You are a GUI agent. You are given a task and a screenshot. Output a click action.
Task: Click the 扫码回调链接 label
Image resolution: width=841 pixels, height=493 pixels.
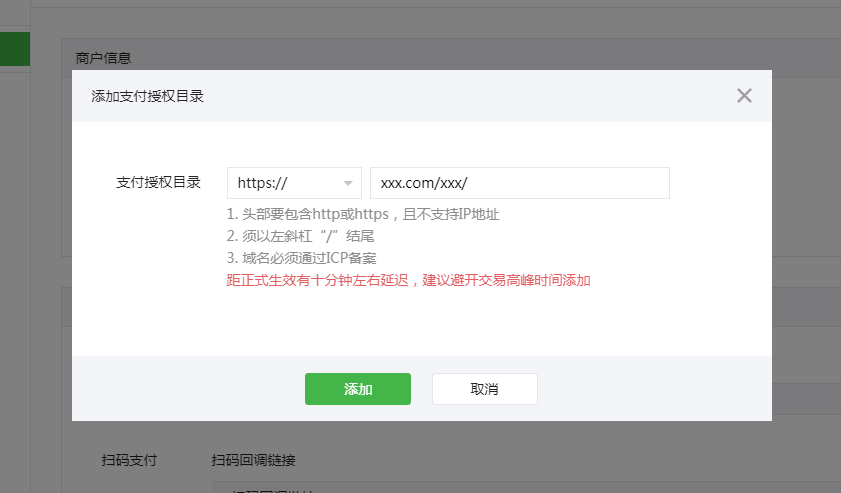(x=253, y=460)
